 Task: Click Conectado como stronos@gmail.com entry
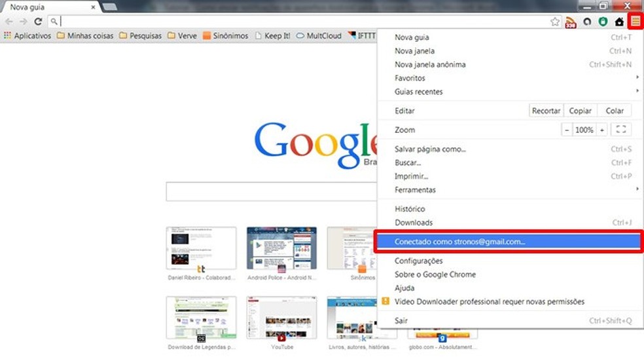(x=509, y=241)
